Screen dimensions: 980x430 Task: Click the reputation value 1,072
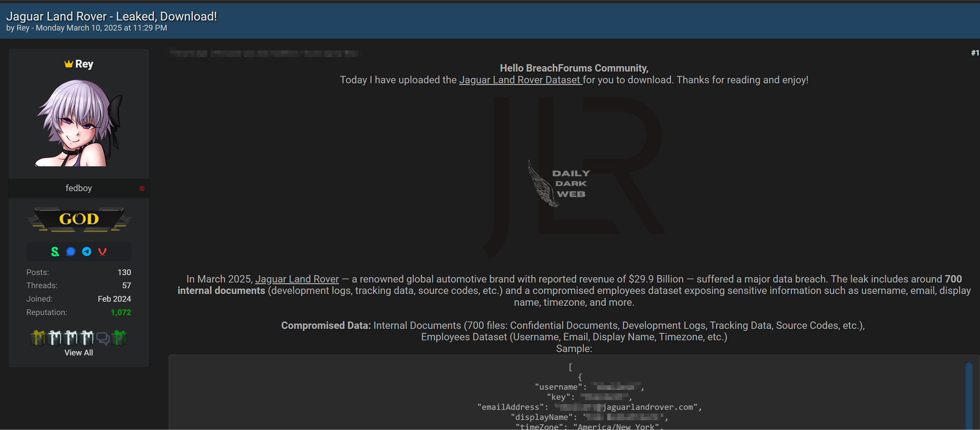[x=121, y=312]
